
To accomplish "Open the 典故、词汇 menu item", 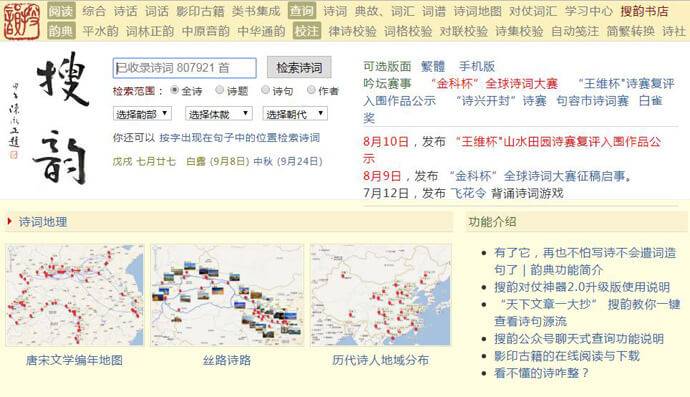I will click(384, 11).
